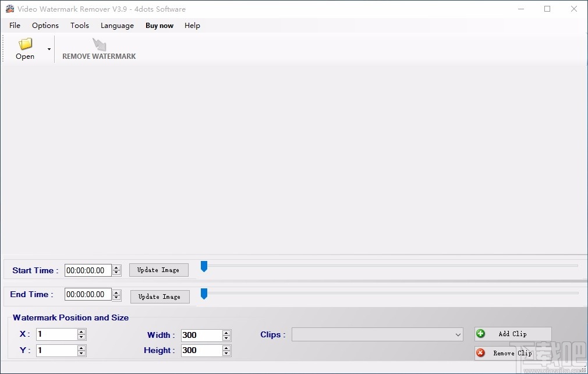Minimize the Video Watermark Remover window
Image resolution: width=588 pixels, height=374 pixels.
coord(521,9)
